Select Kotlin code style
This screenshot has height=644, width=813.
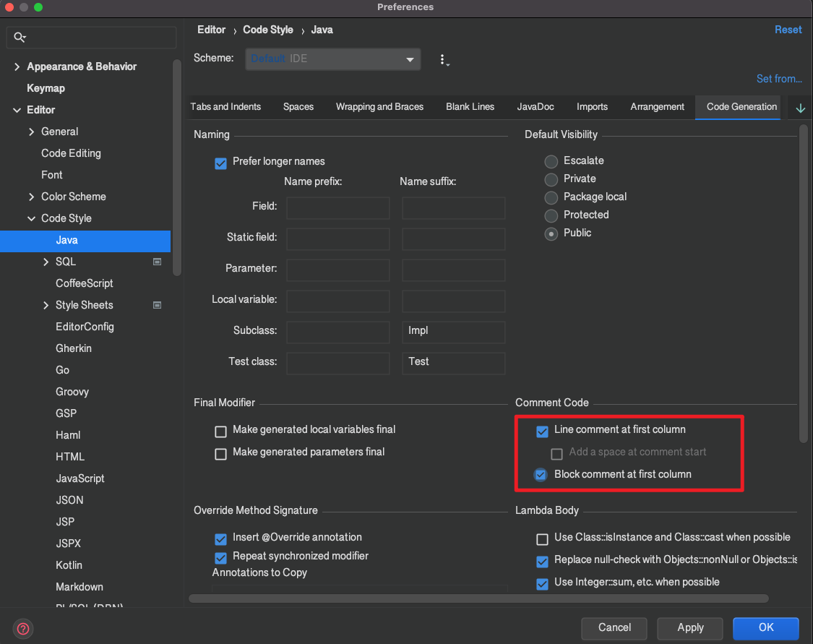coord(69,565)
